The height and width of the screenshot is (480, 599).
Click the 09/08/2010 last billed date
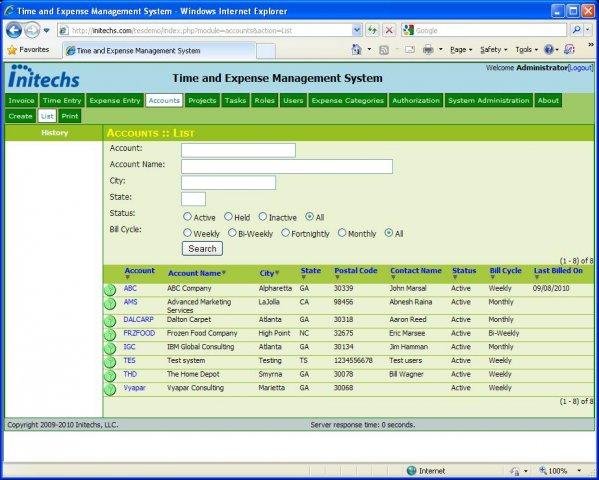point(551,289)
